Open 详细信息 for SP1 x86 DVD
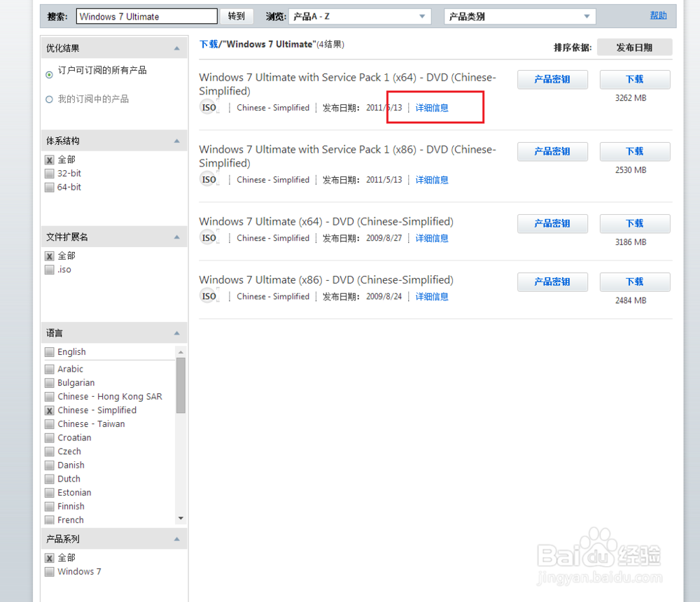The height and width of the screenshot is (602, 700). pos(432,180)
